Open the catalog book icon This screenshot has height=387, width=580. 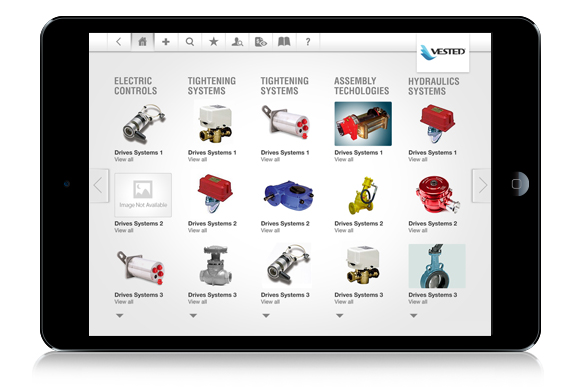pos(284,42)
